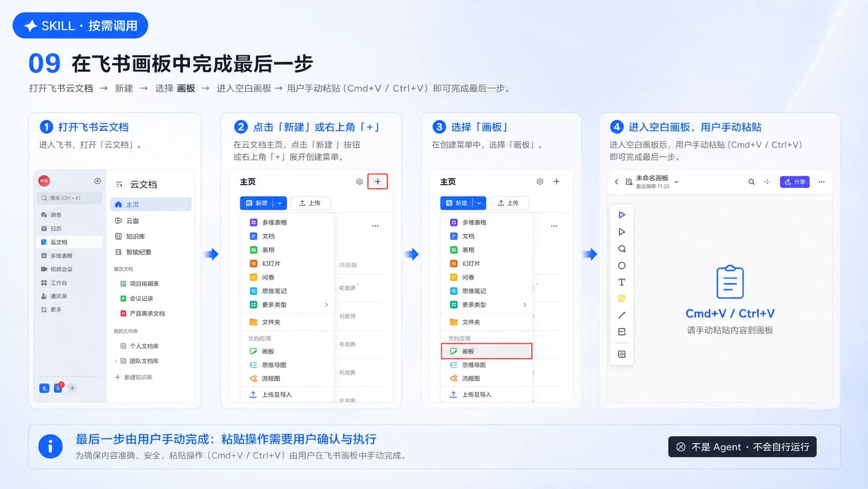Choose 流程图 in step 2 create menu
The height and width of the screenshot is (489, 868).
pyautogui.click(x=287, y=378)
